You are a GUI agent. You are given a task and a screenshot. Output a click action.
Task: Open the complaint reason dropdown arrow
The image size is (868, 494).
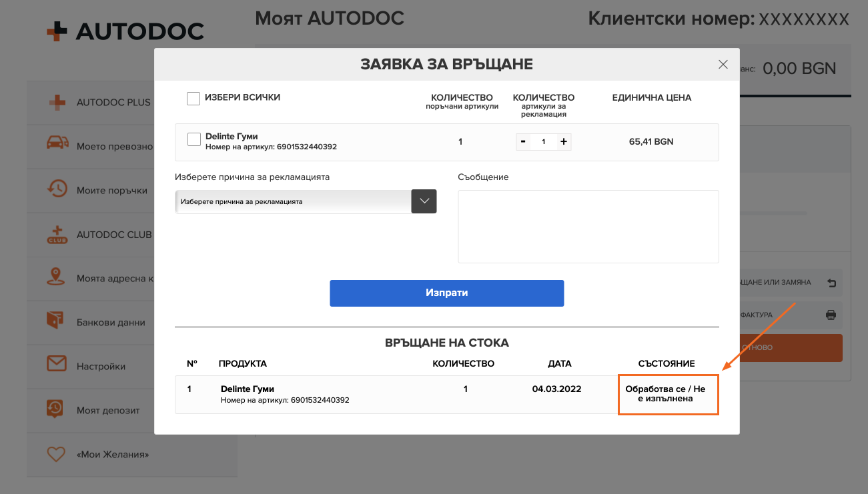pyautogui.click(x=424, y=201)
